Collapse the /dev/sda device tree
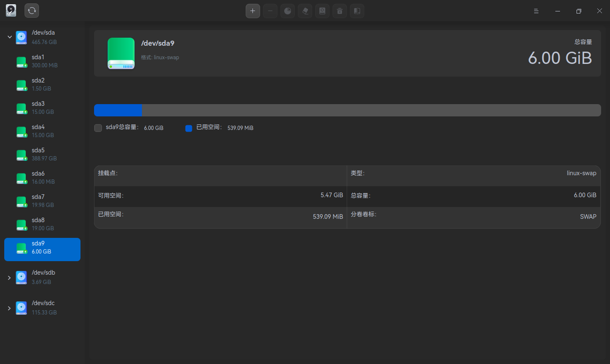The image size is (610, 364). 9,37
